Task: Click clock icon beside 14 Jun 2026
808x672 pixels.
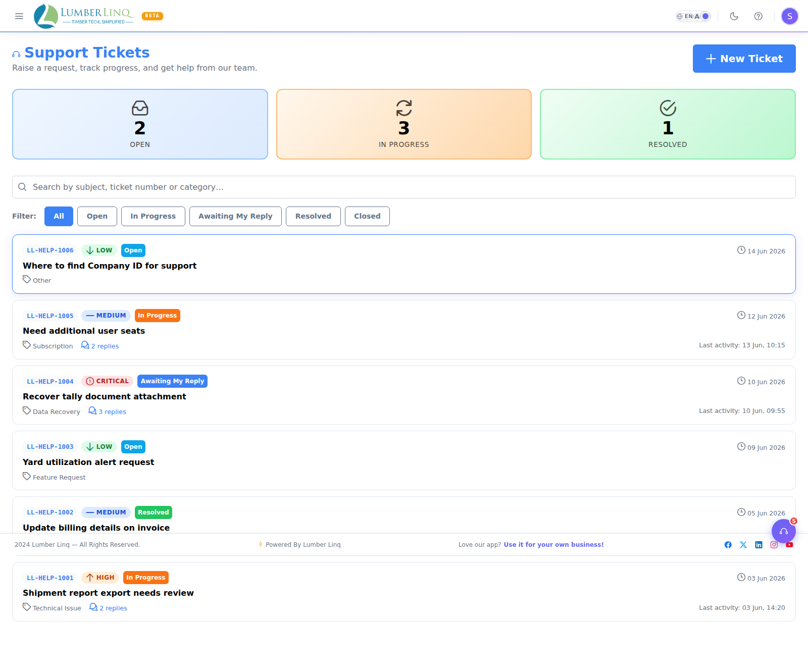Action: (x=741, y=250)
